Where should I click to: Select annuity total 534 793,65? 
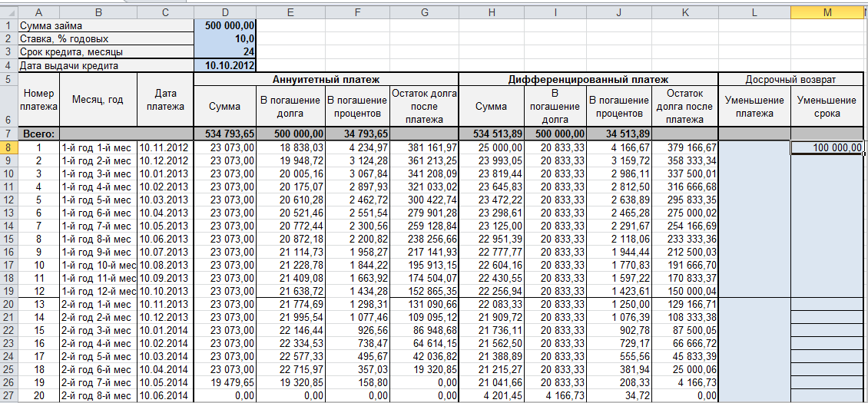(x=225, y=134)
